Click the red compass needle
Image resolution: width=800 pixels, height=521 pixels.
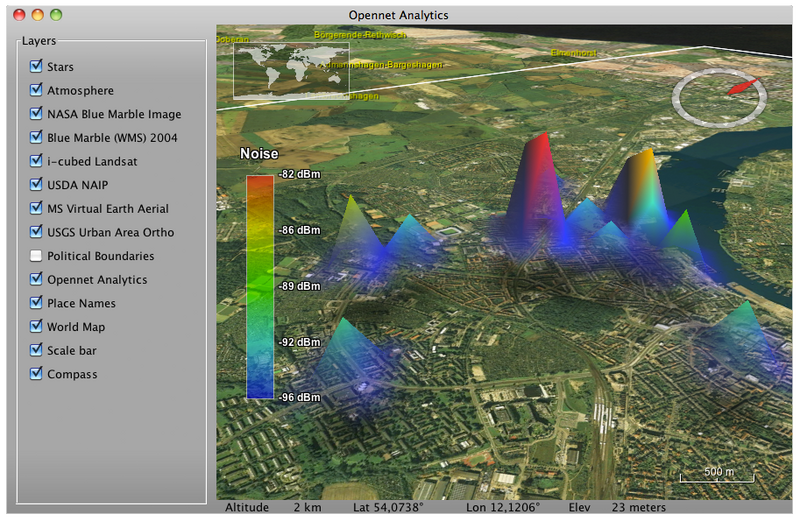pos(743,87)
